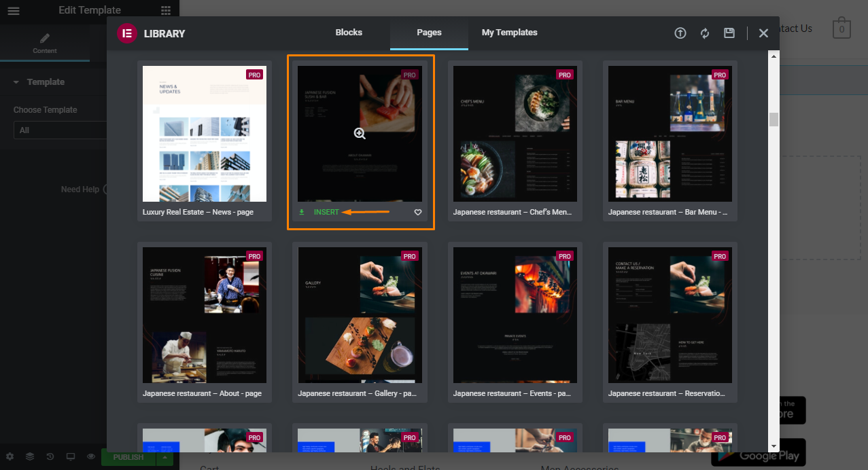868x470 pixels.
Task: Click the 'Japanese restaurant – Bar Menu' title text
Action: (667, 213)
